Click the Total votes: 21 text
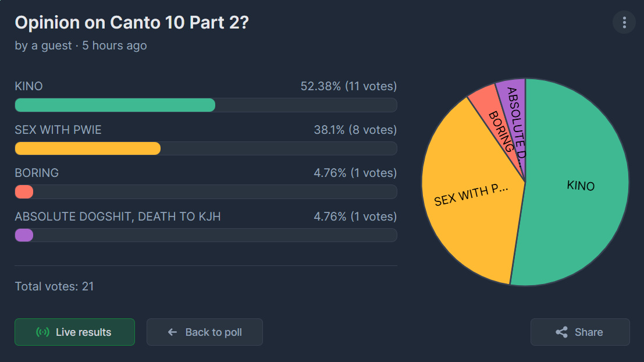 tap(54, 286)
